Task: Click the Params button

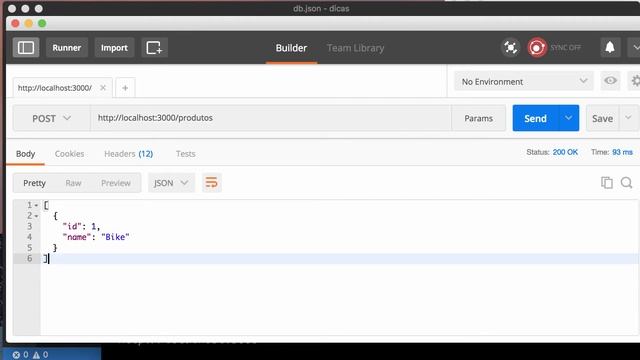Action: [x=478, y=118]
